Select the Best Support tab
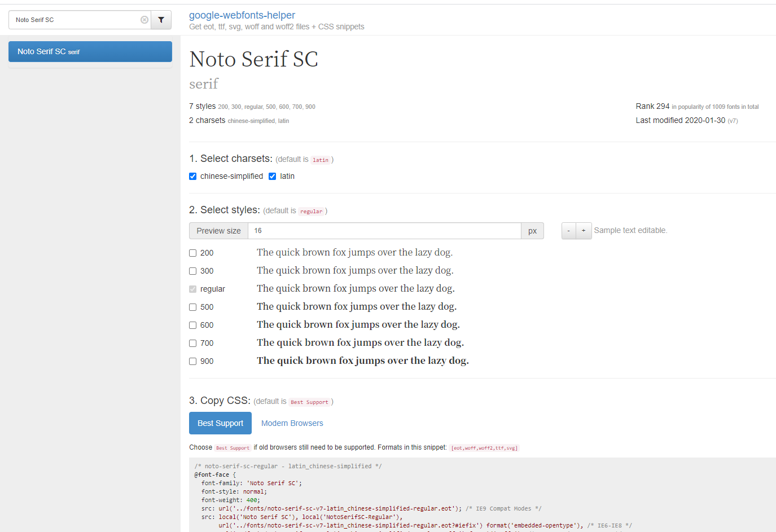The width and height of the screenshot is (776, 532). click(x=220, y=423)
